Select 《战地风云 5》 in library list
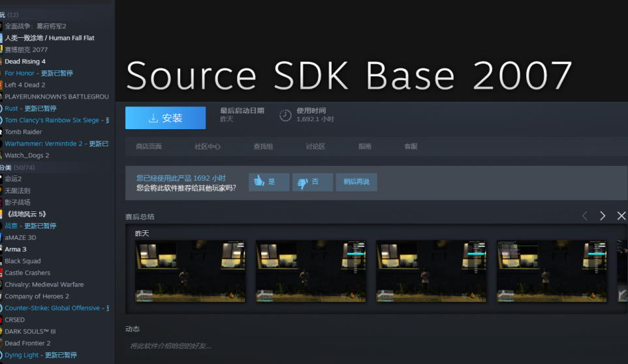 coord(26,214)
